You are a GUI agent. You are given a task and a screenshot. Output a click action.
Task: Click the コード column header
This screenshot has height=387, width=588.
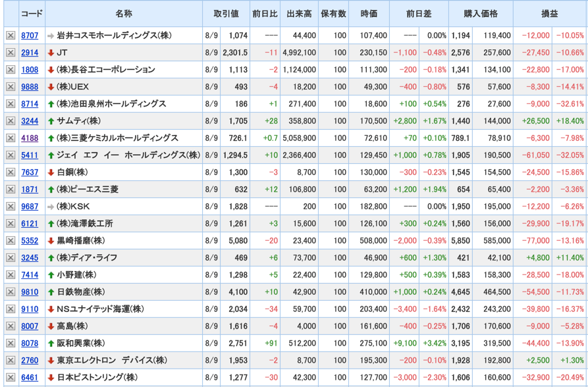click(32, 14)
